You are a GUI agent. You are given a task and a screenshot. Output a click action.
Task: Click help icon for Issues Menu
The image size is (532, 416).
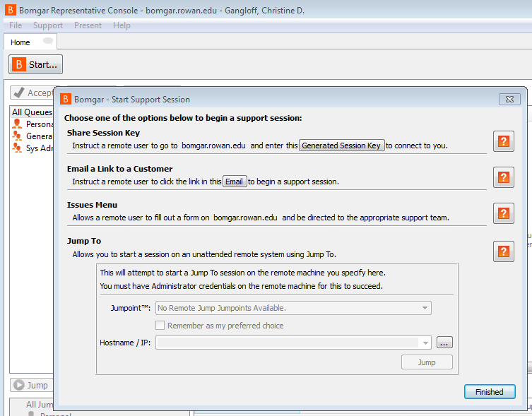(x=503, y=213)
